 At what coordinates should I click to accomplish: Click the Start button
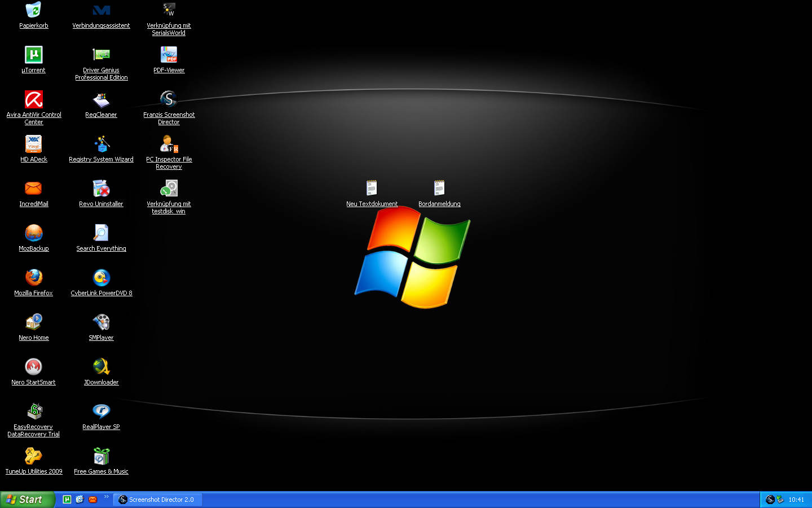click(x=28, y=500)
